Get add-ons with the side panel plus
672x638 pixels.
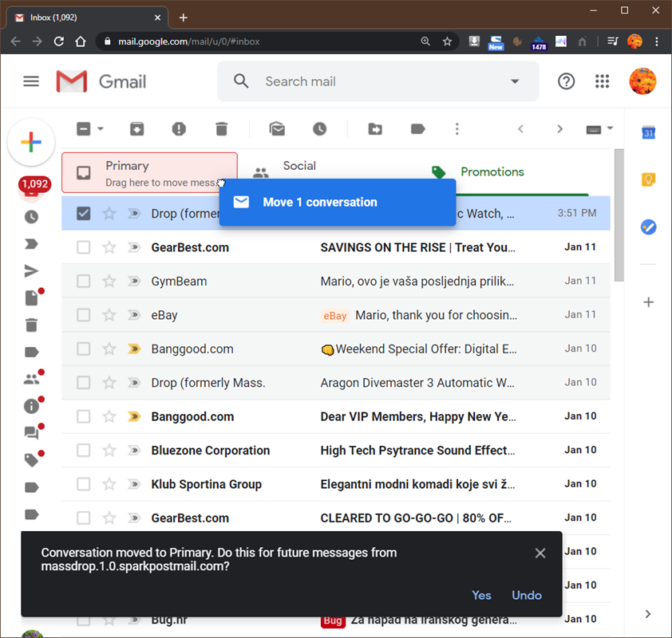point(648,302)
